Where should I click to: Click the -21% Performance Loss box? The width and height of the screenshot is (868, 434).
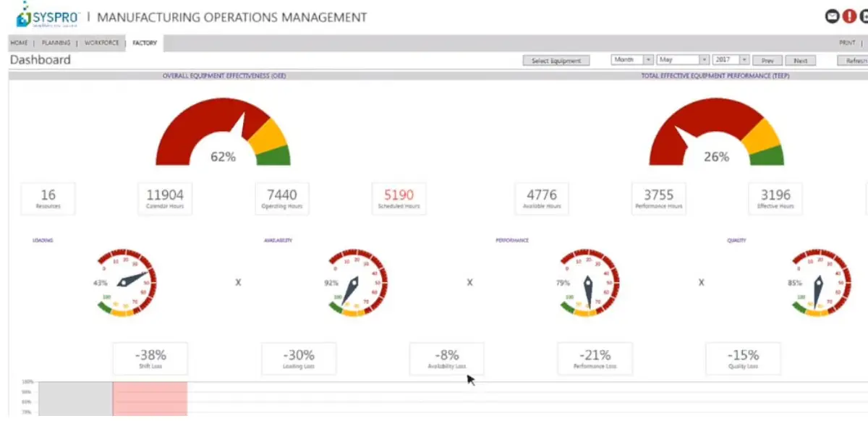pos(595,359)
